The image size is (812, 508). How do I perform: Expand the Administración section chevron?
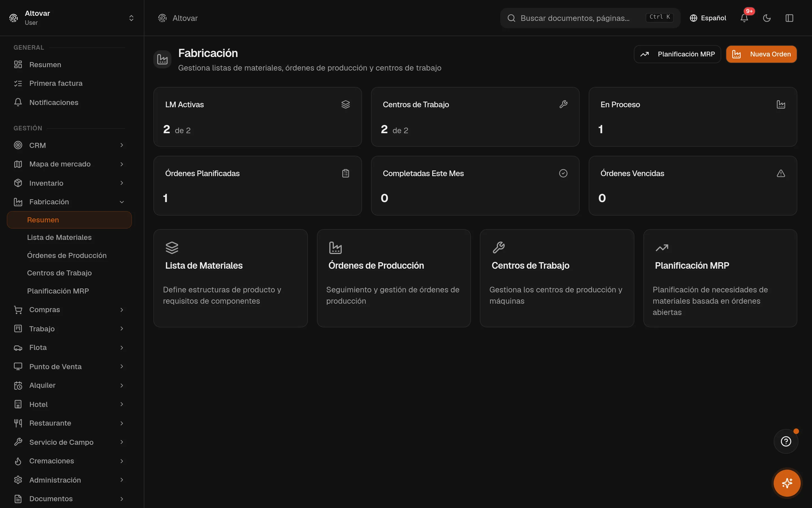tap(122, 480)
